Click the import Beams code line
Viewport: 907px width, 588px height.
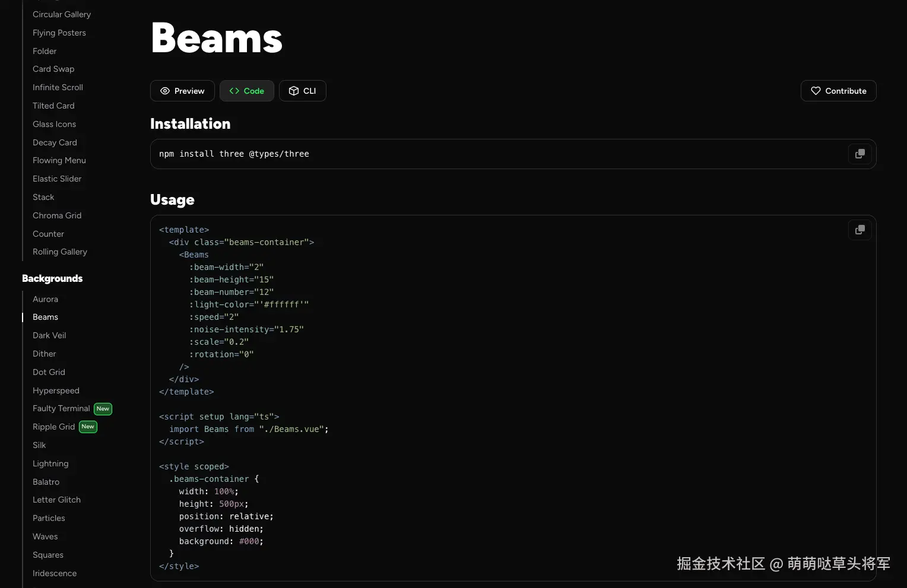click(249, 429)
